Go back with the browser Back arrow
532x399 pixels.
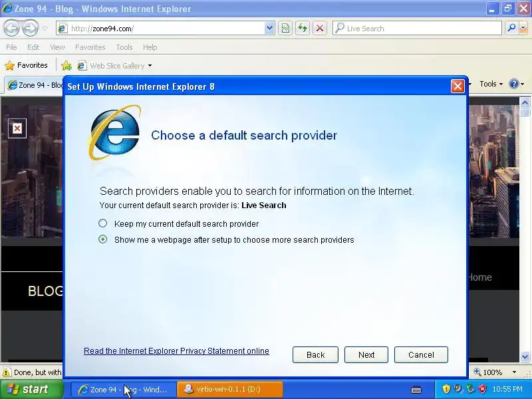point(11,28)
